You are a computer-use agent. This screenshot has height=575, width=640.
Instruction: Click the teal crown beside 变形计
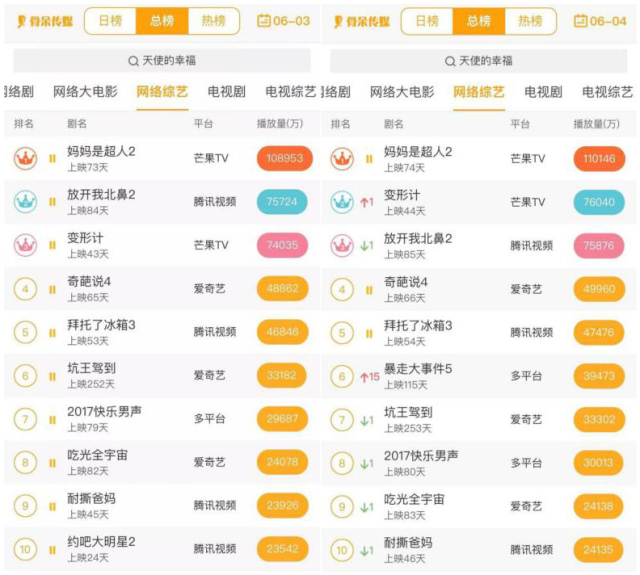[342, 201]
